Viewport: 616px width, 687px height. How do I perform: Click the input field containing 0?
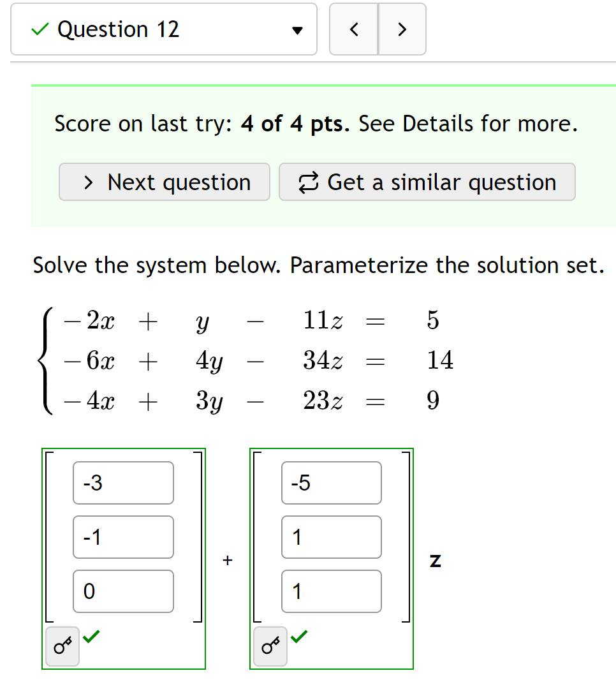coord(123,591)
